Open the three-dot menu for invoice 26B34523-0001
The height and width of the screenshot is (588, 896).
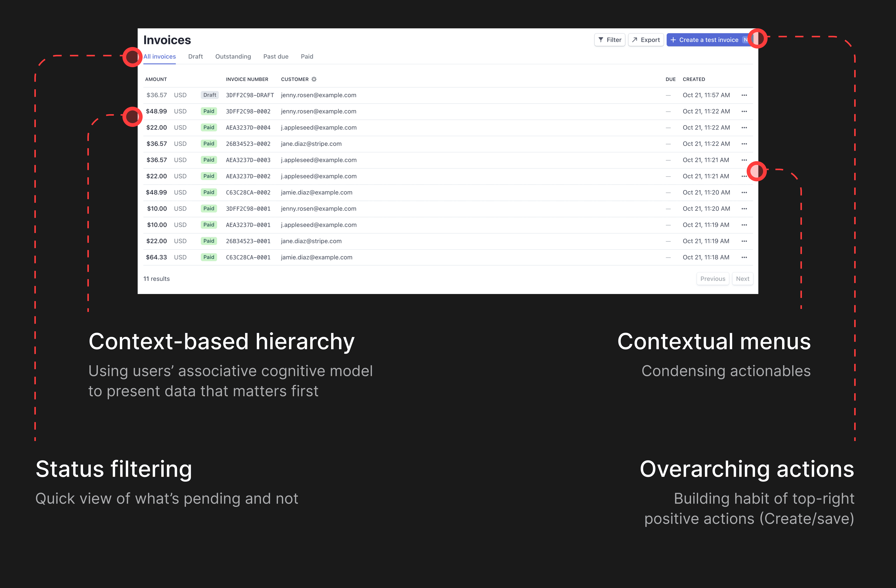[x=744, y=241]
